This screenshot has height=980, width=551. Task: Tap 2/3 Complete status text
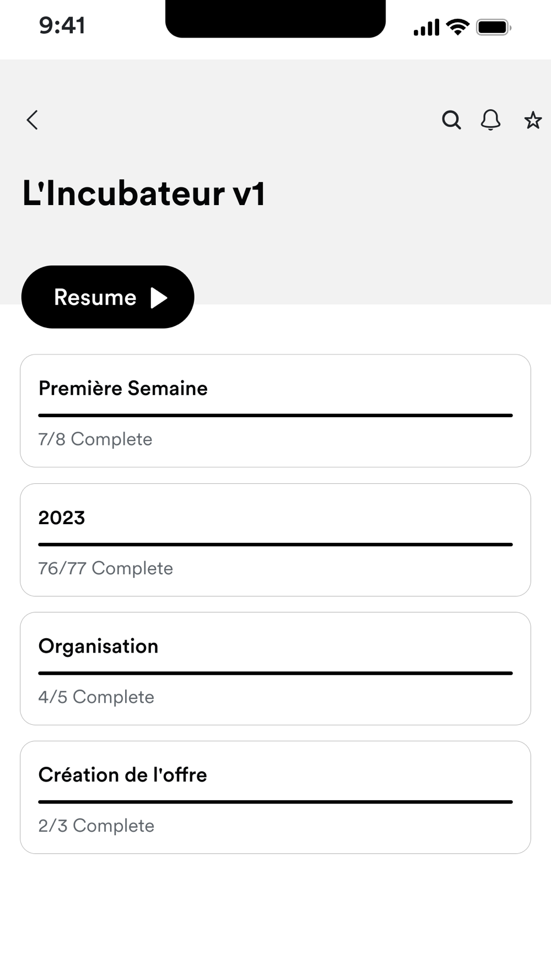[x=96, y=826]
